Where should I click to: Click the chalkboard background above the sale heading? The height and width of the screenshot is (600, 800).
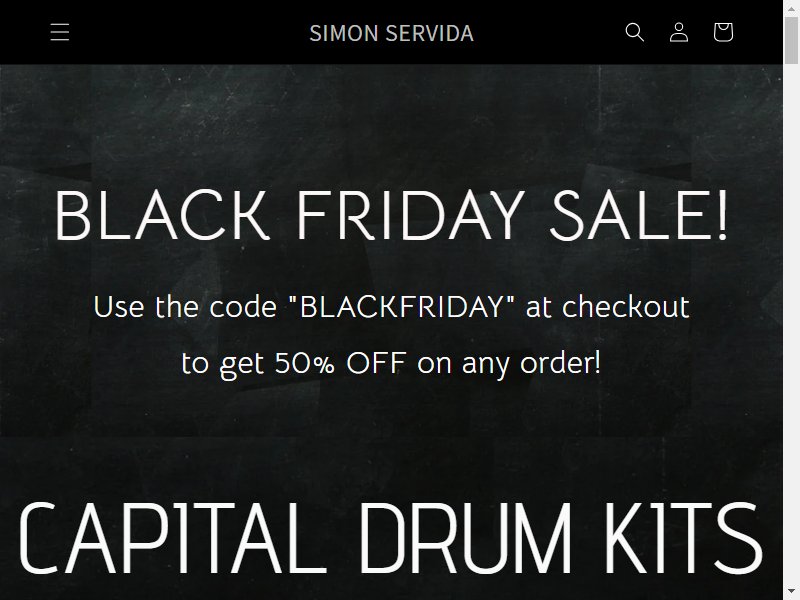[x=391, y=122]
